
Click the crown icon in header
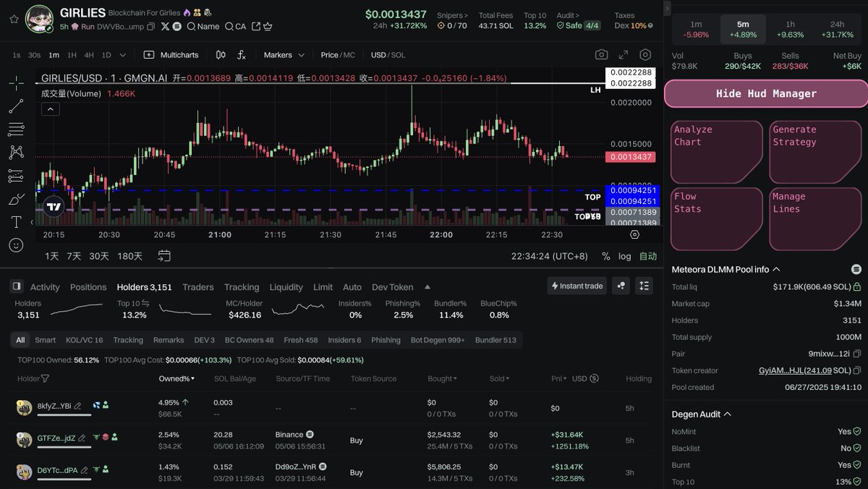(x=267, y=27)
